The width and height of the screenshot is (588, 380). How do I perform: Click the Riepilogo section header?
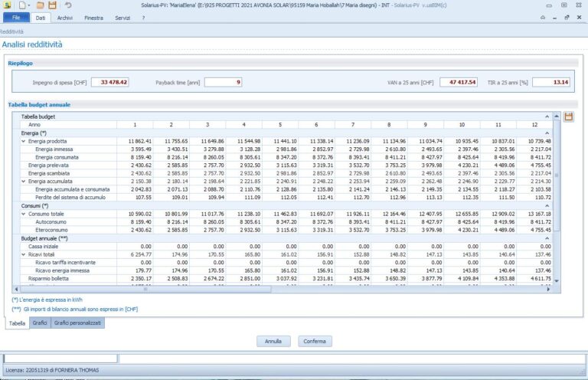20,64
